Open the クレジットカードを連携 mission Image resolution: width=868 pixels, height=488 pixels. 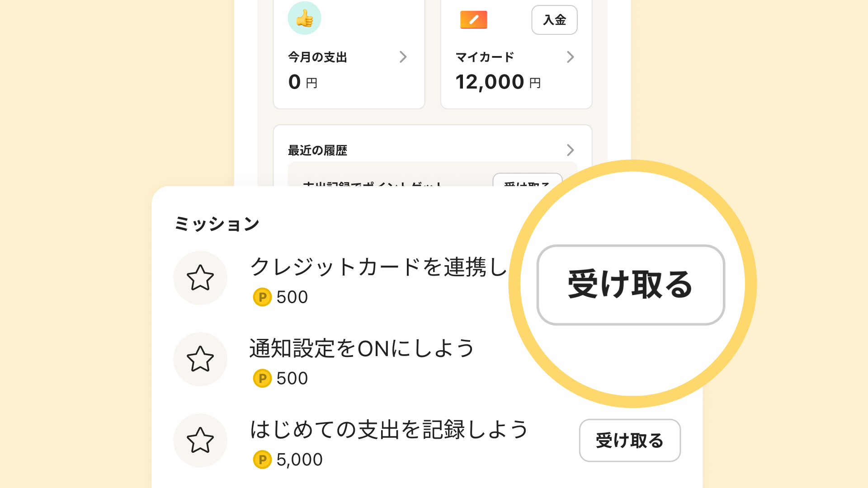click(x=378, y=267)
